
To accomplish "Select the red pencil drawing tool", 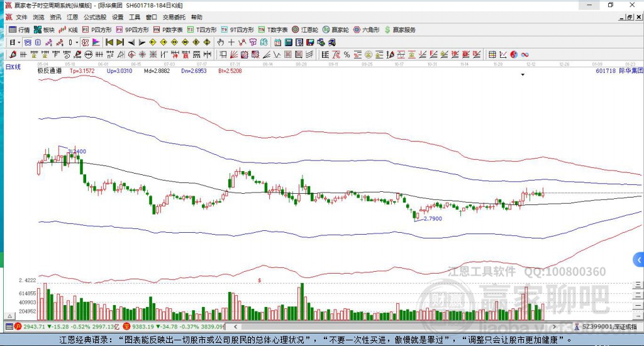I will (x=13, y=55).
